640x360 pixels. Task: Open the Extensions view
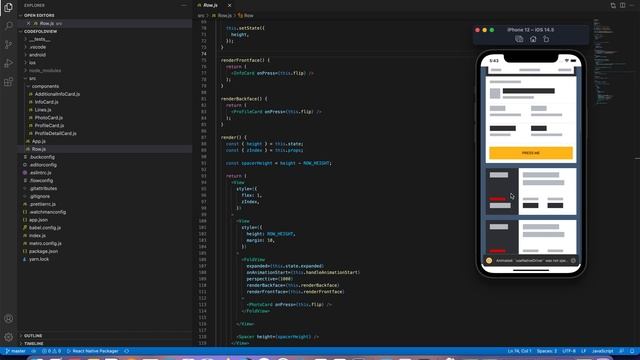(x=8, y=82)
